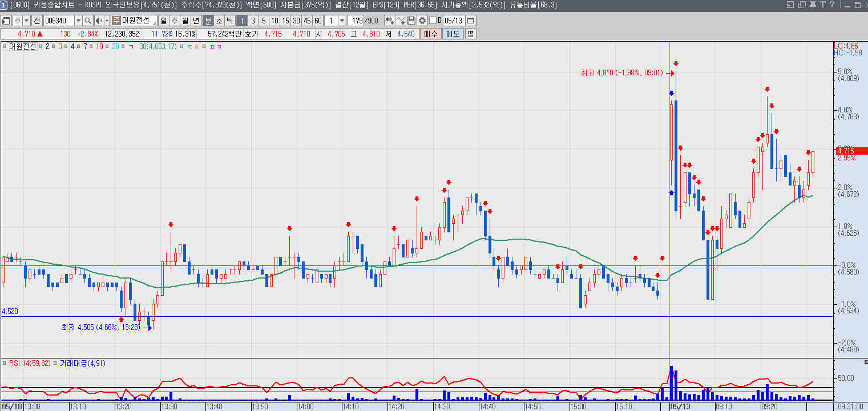Screen dimensions: 868x411
Task: Click the stock search magnifier icon
Action: point(88,21)
